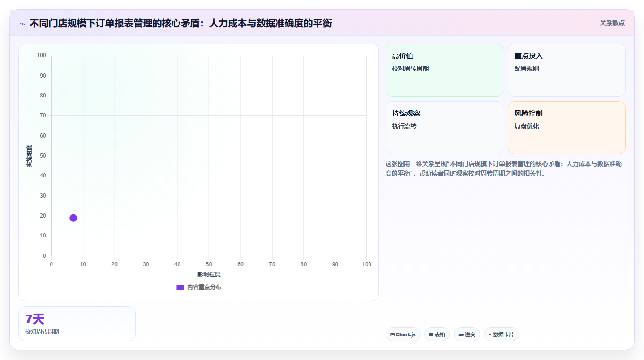This screenshot has height=360, width=644.
Task: Click the 7天 metric value
Action: (34, 319)
